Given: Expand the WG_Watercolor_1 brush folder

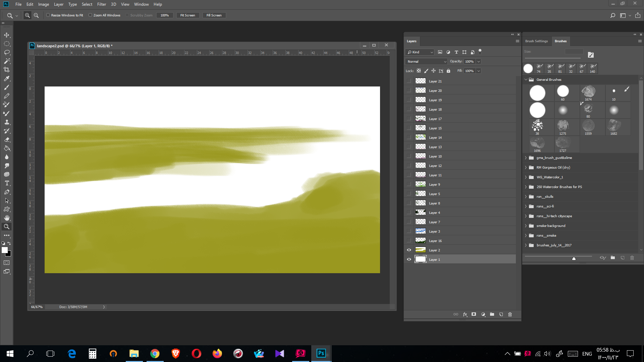Looking at the screenshot, I should pyautogui.click(x=526, y=177).
